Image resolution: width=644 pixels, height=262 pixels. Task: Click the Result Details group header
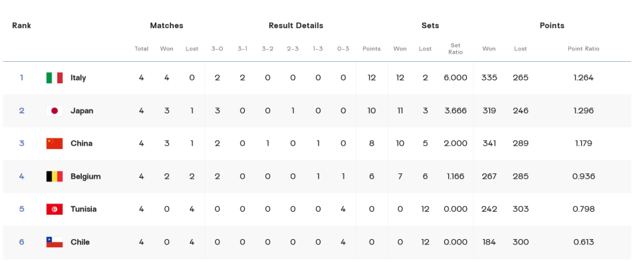[x=296, y=26]
